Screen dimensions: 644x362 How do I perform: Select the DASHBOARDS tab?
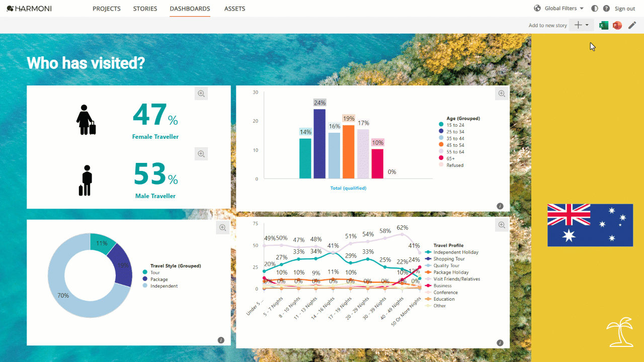coord(190,9)
